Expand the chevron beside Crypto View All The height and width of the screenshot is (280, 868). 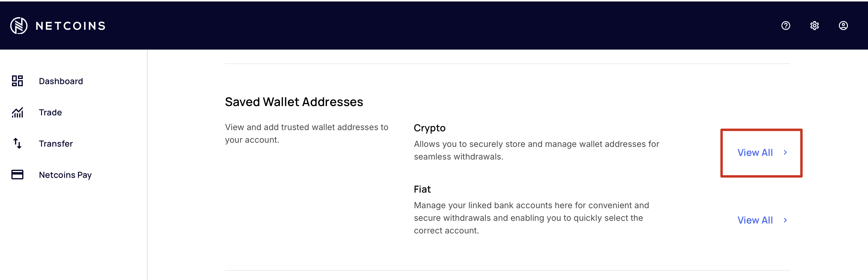[x=786, y=153]
